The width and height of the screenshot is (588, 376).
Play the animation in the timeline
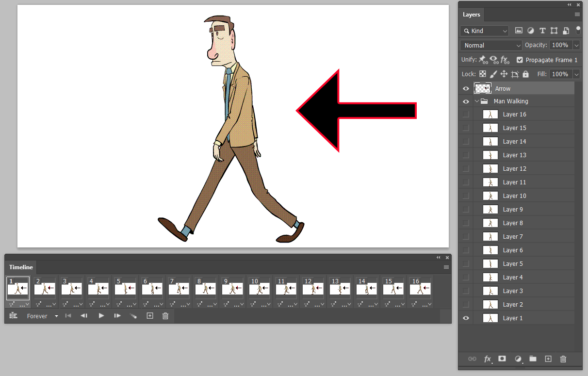101,316
